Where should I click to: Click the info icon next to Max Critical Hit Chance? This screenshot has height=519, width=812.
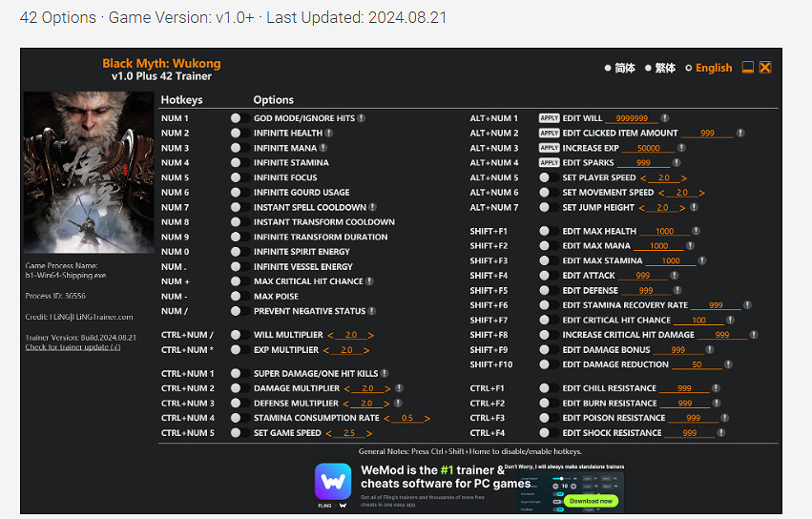(370, 281)
